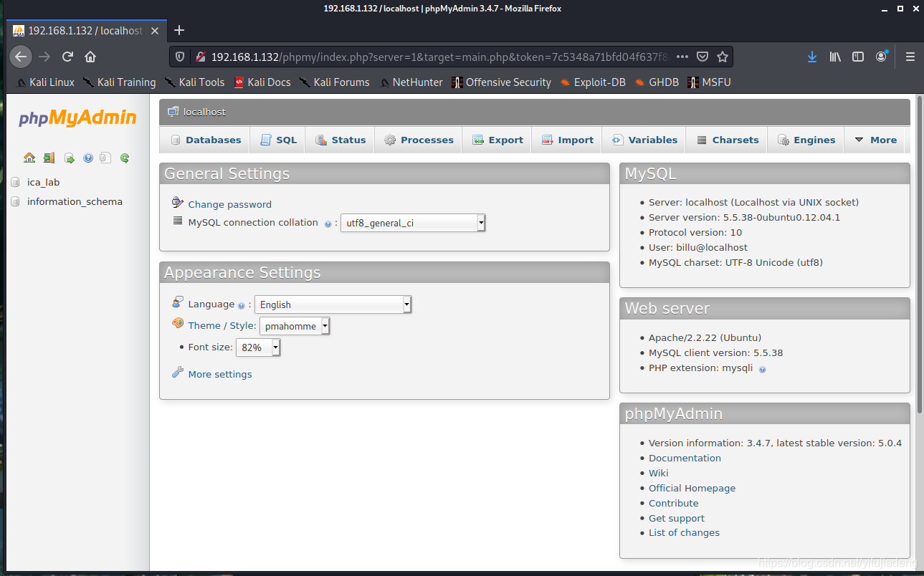Click the Pocket save icon
Image resolution: width=924 pixels, height=576 pixels.
[702, 57]
